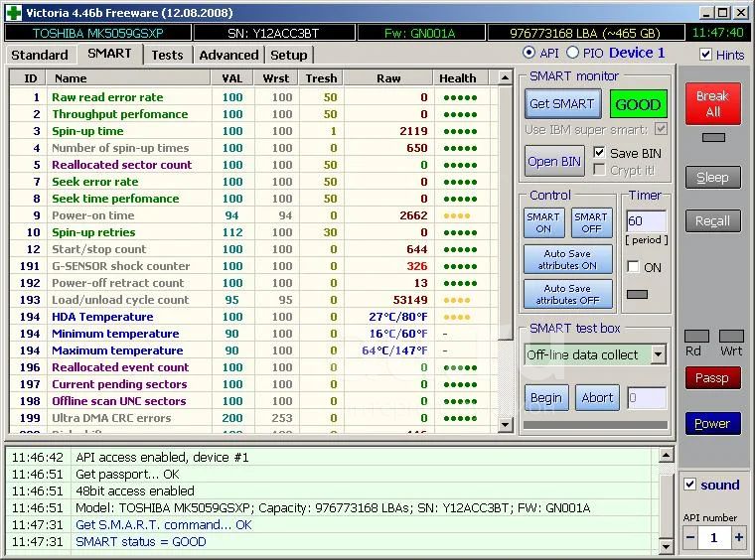755x560 pixels.
Task: Click the Raw column header
Action: 388,78
